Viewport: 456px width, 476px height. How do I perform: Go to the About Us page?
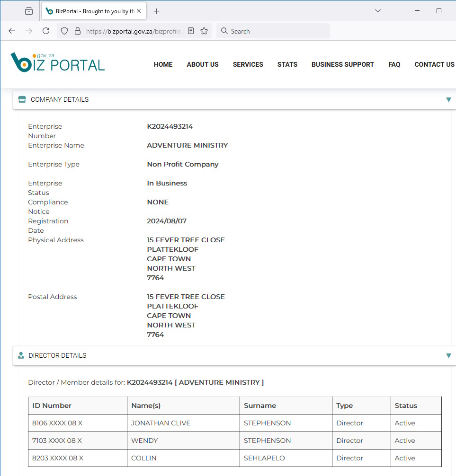[202, 65]
